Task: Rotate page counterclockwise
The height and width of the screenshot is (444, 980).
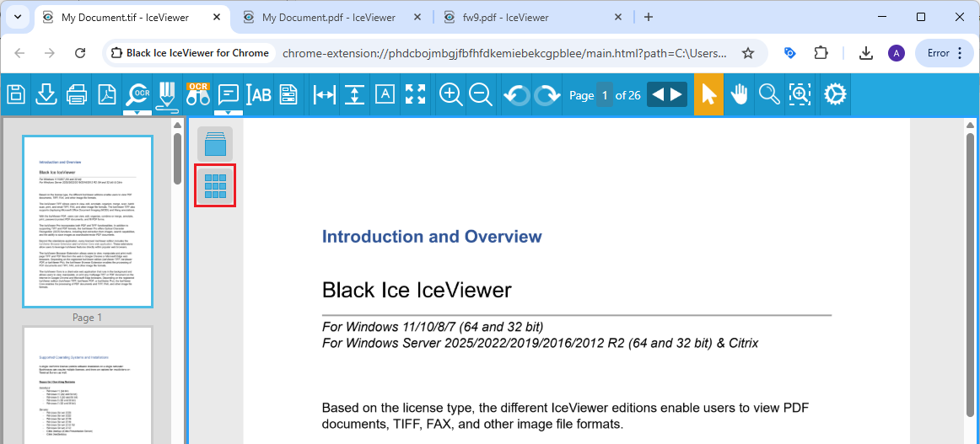Action: pyautogui.click(x=518, y=95)
